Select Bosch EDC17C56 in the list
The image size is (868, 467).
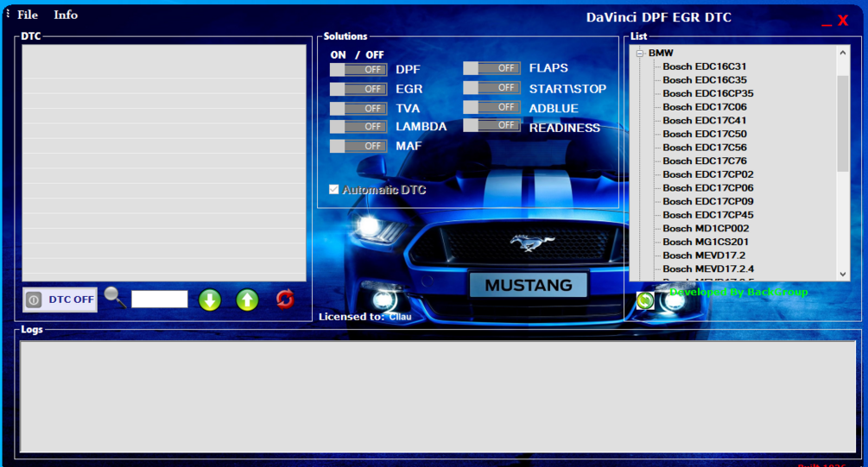coord(704,148)
